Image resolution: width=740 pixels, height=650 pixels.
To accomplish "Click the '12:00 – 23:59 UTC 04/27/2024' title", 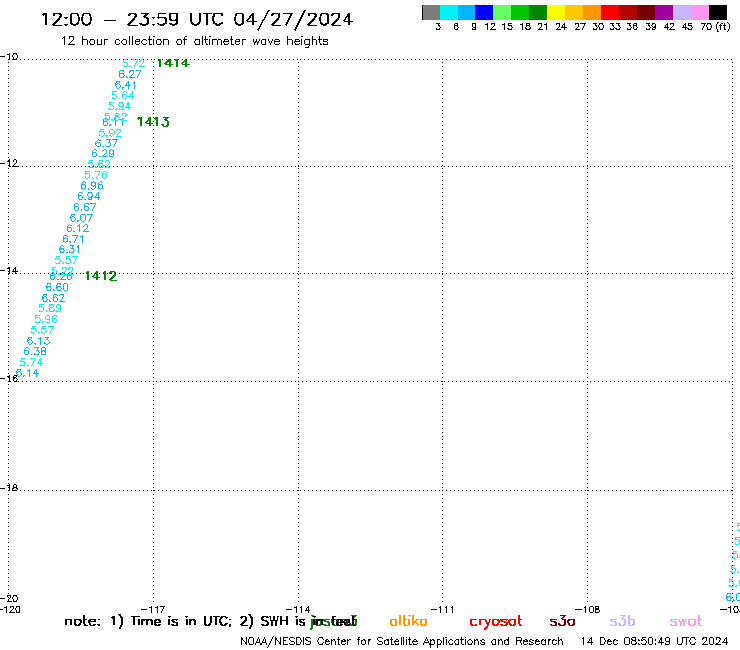I will pos(197,19).
